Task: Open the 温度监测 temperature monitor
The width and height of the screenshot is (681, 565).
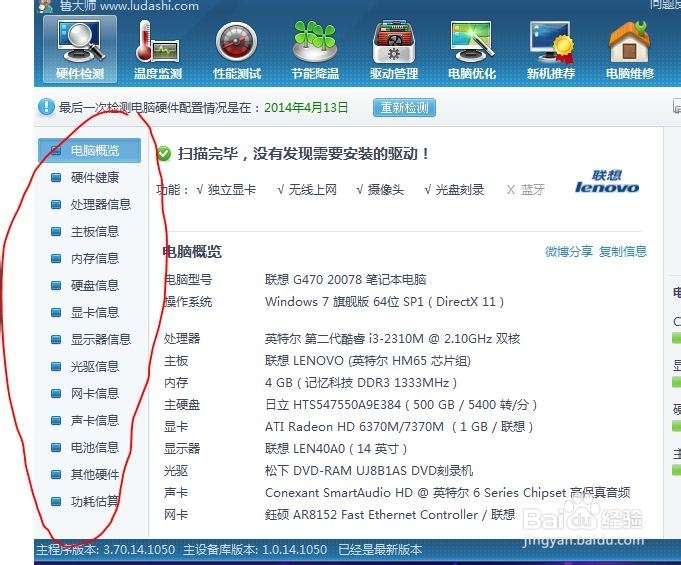Action: (158, 51)
